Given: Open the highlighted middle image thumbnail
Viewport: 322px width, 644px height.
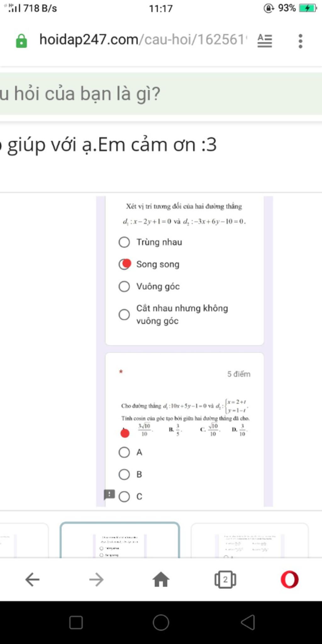Looking at the screenshot, I should [120, 540].
